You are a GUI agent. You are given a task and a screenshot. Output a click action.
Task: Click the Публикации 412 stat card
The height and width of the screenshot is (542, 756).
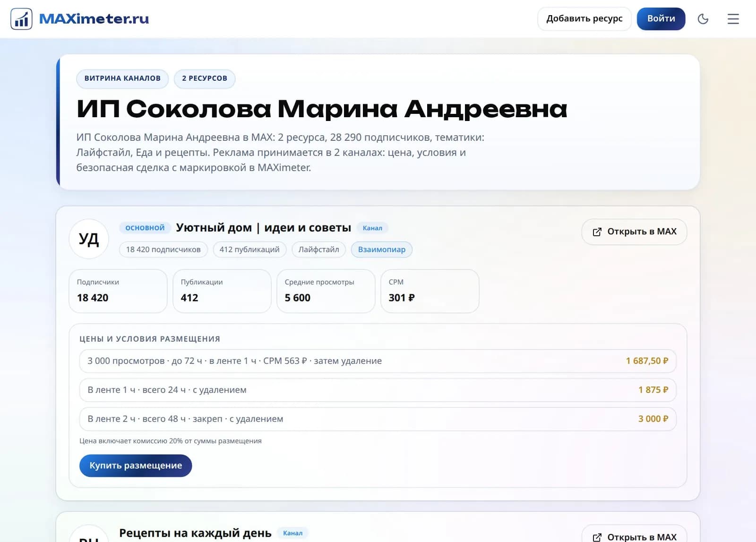point(222,291)
